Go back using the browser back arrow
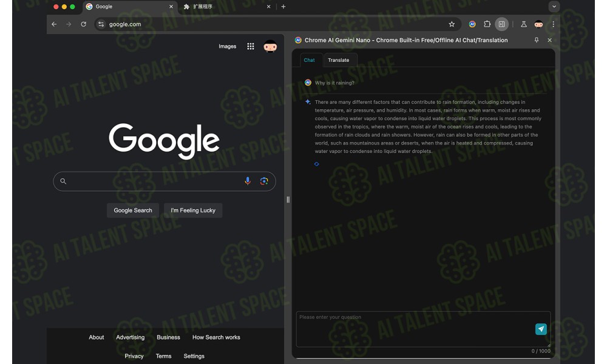 coord(54,24)
